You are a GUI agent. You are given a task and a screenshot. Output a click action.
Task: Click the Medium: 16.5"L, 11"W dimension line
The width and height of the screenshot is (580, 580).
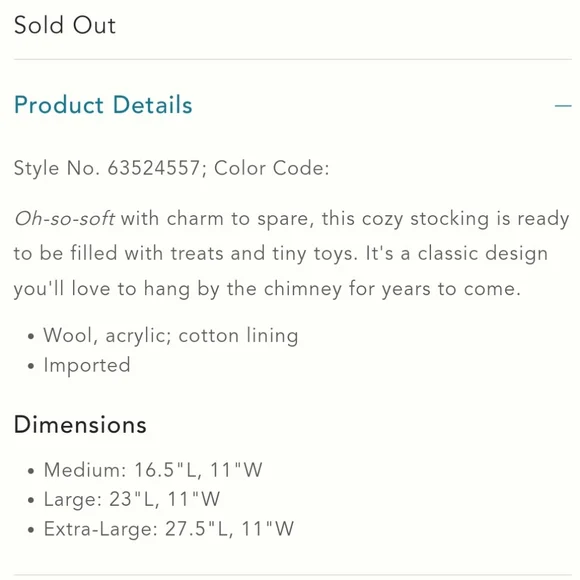coord(153,470)
